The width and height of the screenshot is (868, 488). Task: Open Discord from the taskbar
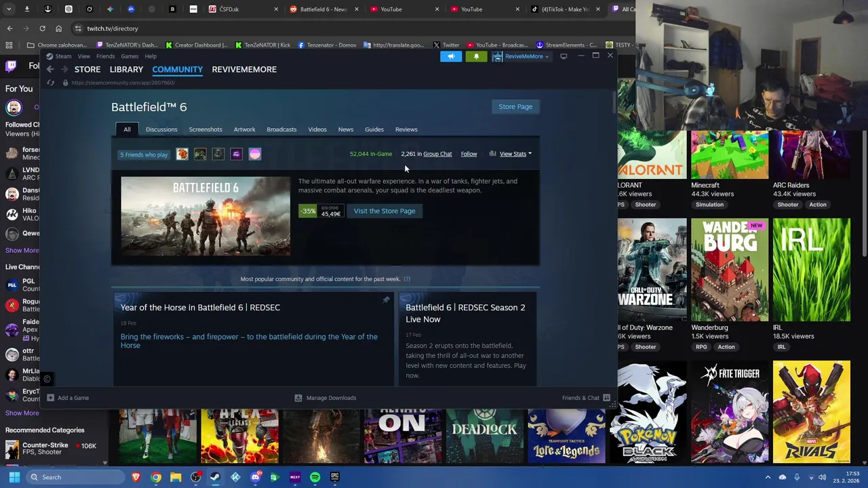pos(255,477)
